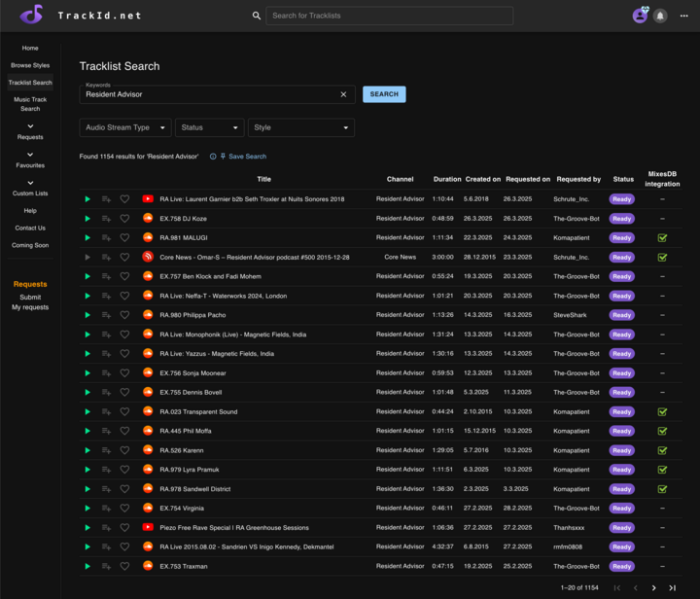Open RA.981 MALUGI title link
Screen dimensions: 700x599
click(184, 238)
